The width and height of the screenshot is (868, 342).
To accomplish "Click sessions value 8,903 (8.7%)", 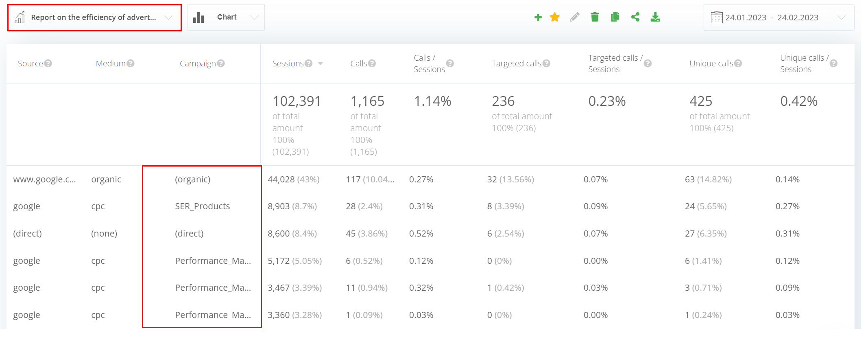I will [292, 206].
